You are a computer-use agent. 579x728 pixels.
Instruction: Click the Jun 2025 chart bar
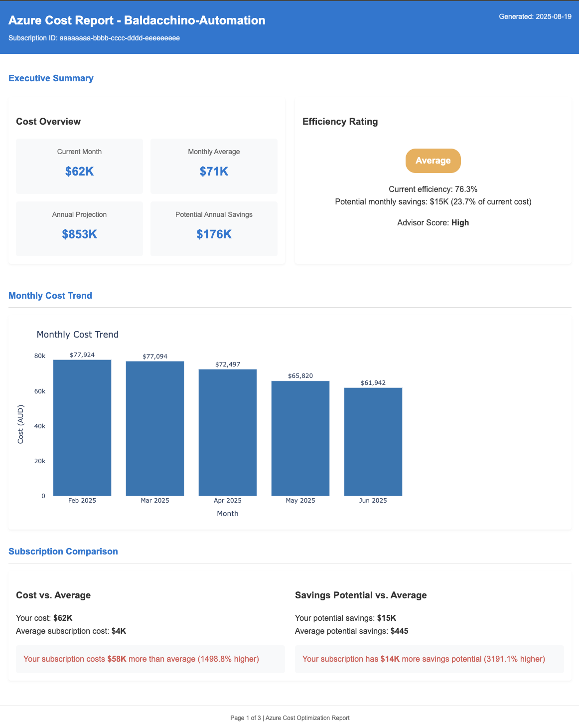click(373, 442)
